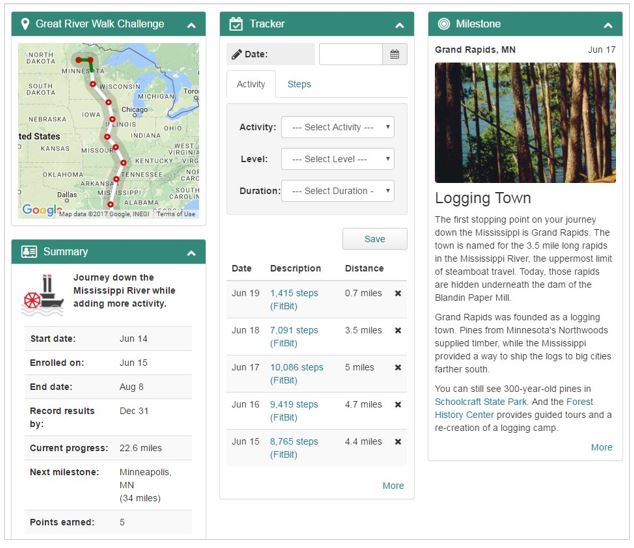Collapse the Tracker panel

[399, 25]
